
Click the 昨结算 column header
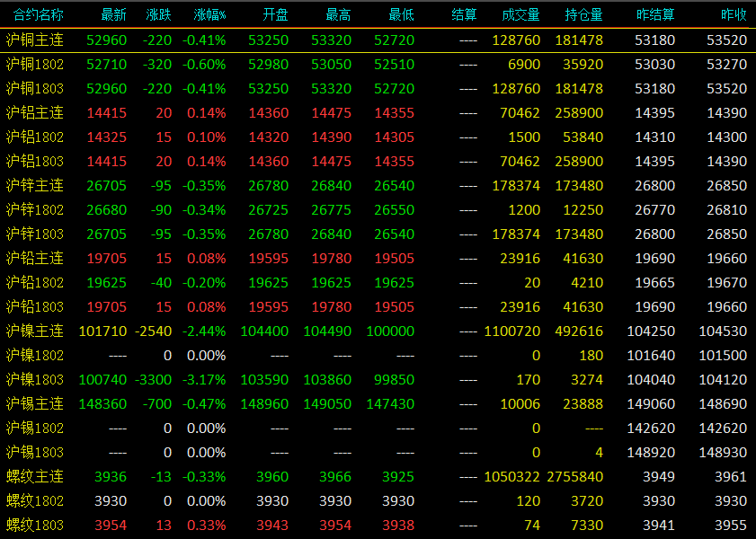[655, 15]
